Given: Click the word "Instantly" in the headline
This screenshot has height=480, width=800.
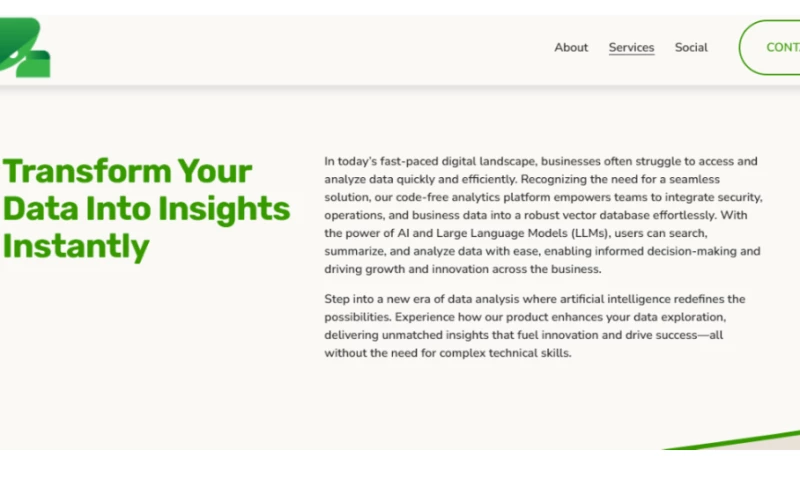Looking at the screenshot, I should (76, 245).
